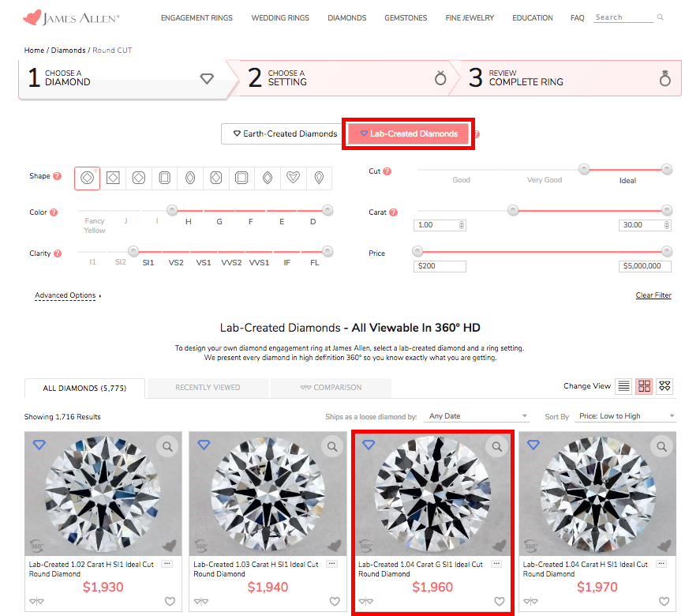Viewport: 700px width, 616px height.
Task: Click the Color slider minimum handle
Action: click(x=172, y=210)
